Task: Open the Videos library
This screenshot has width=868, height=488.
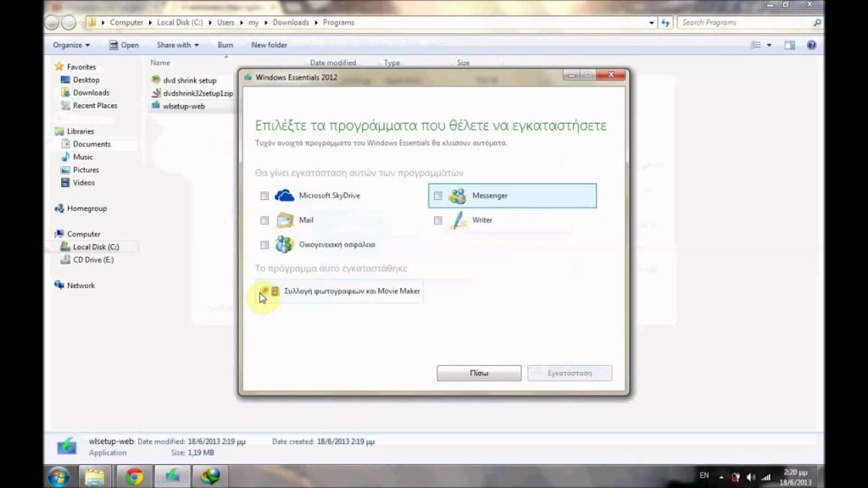Action: [x=84, y=183]
